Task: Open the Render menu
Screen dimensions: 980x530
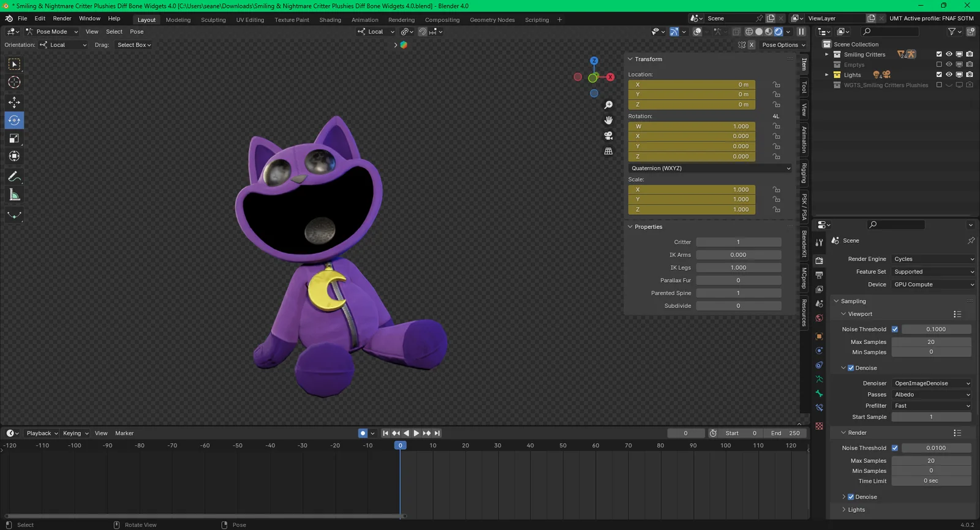Action: [x=62, y=18]
